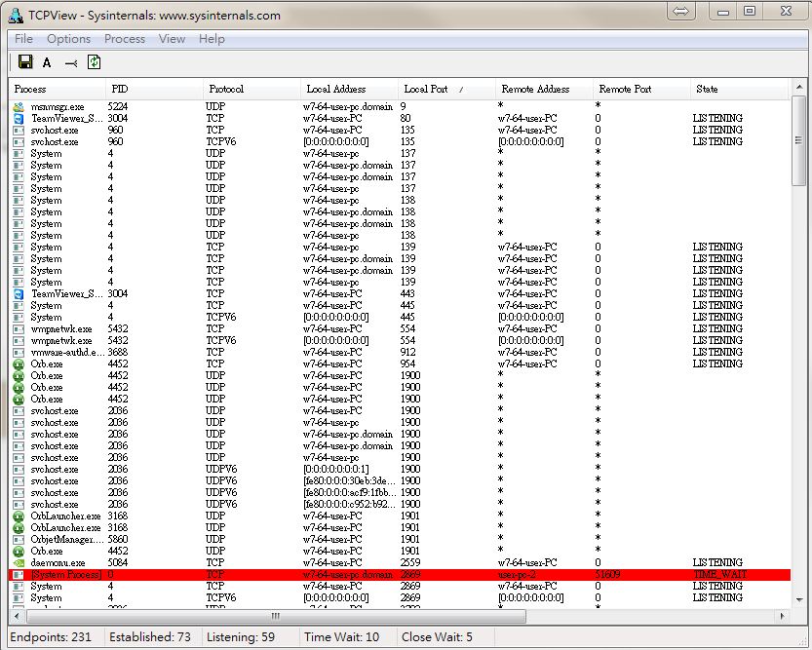812x650 pixels.
Task: Click the double-arrow button in the title bar
Action: point(681,11)
